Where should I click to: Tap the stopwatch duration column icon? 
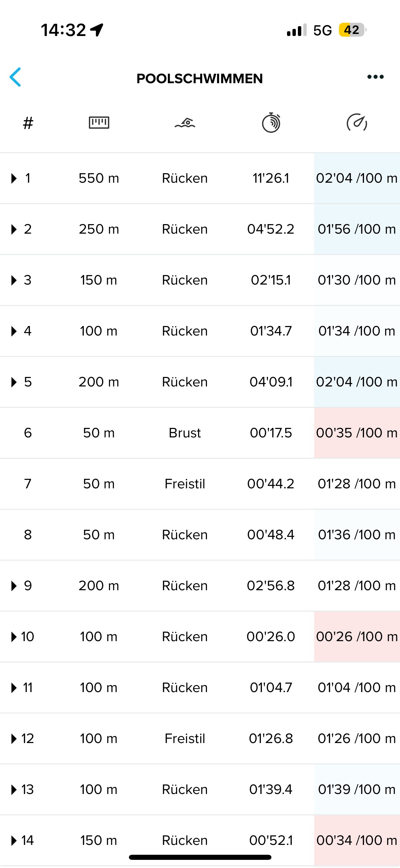click(271, 123)
